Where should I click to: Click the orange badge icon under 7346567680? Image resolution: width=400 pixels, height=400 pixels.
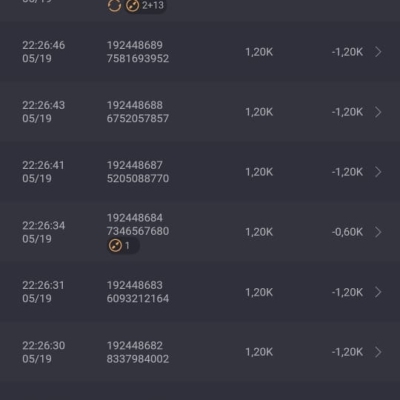[115, 246]
